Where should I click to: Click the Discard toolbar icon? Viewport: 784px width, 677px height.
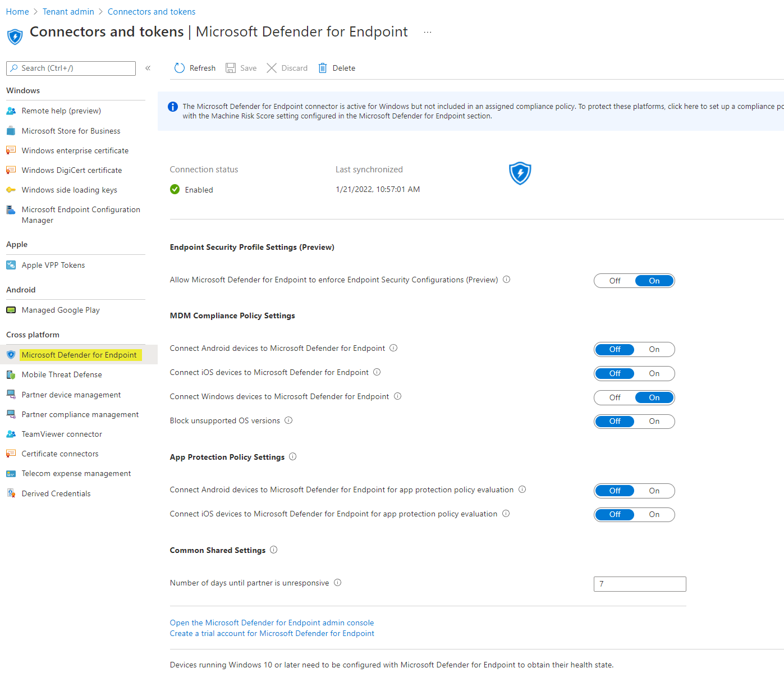point(272,67)
